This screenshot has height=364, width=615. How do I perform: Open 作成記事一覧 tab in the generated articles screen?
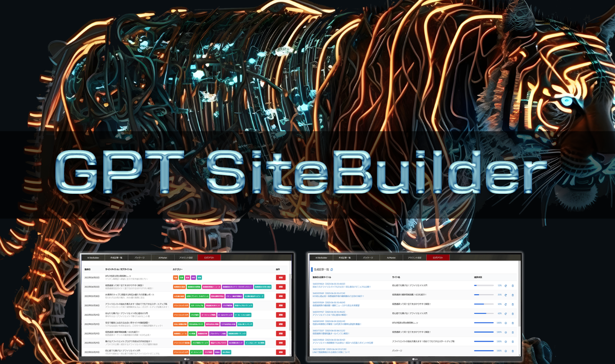[x=345, y=258]
